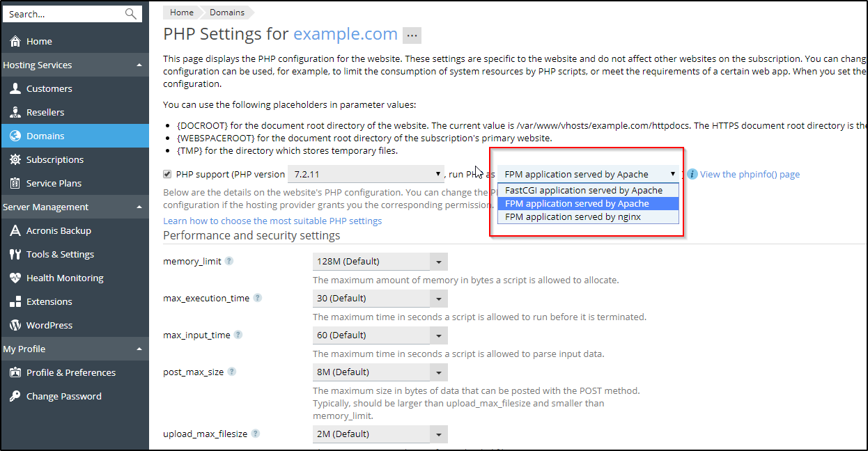Open Learn how to choose PHP settings link
868x451 pixels.
(272, 221)
